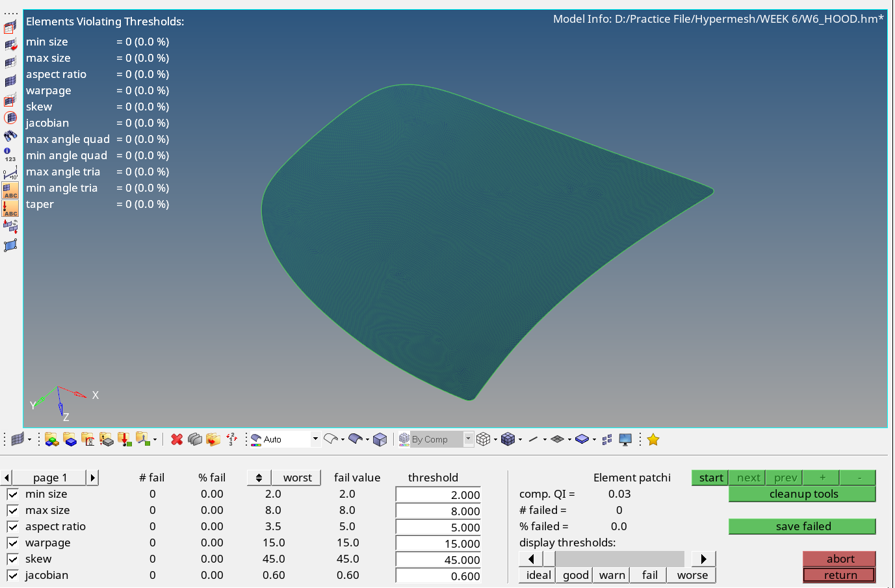This screenshot has height=588, width=895.
Task: Click the aspect ratio threshold input field
Action: click(x=438, y=527)
